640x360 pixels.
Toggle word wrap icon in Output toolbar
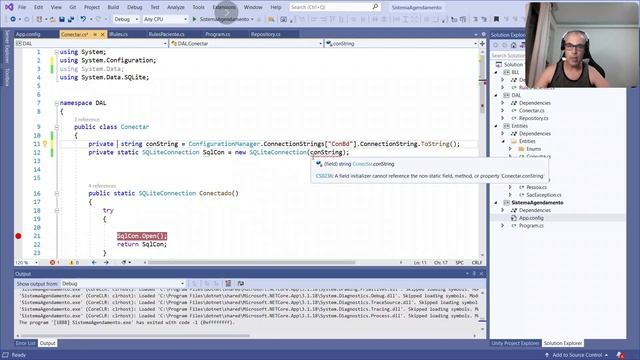tap(241, 283)
